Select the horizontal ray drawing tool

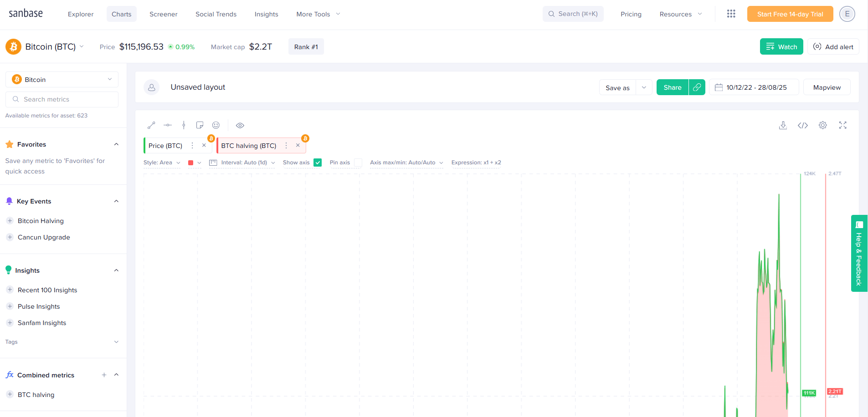168,125
